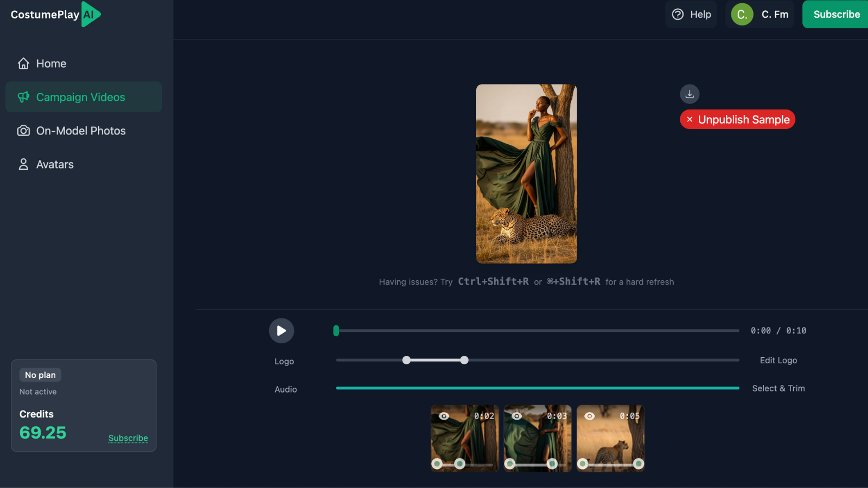
Task: Hide the 0:05 leopard clip
Action: [x=589, y=416]
